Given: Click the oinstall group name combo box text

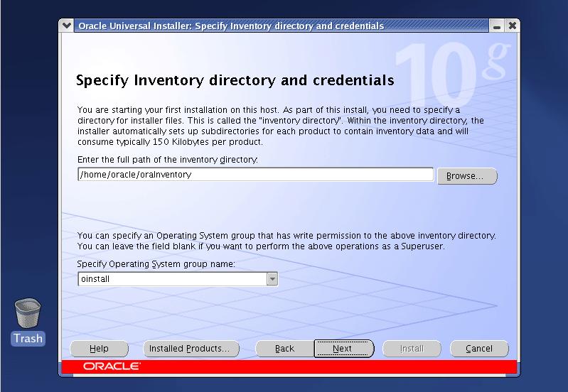Looking at the screenshot, I should pyautogui.click(x=171, y=279).
